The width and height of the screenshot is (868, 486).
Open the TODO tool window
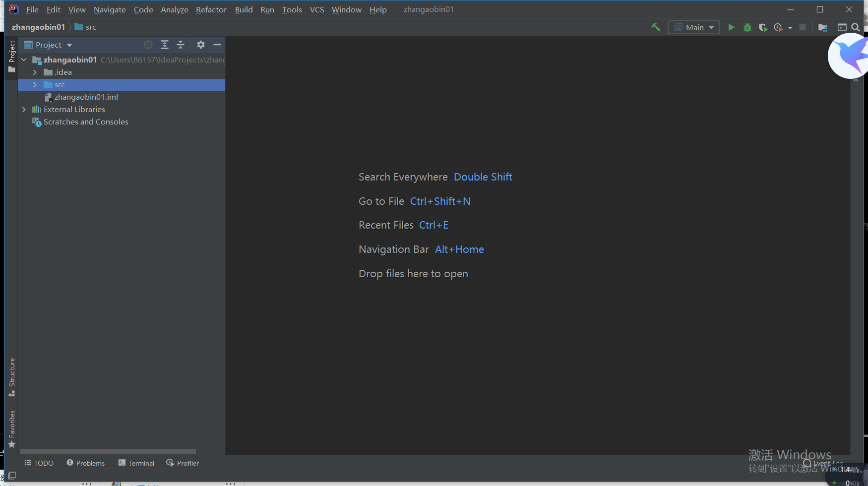coord(39,463)
